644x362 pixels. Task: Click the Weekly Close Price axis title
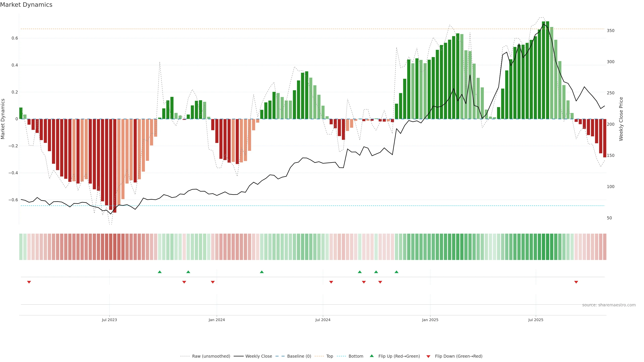[621, 119]
